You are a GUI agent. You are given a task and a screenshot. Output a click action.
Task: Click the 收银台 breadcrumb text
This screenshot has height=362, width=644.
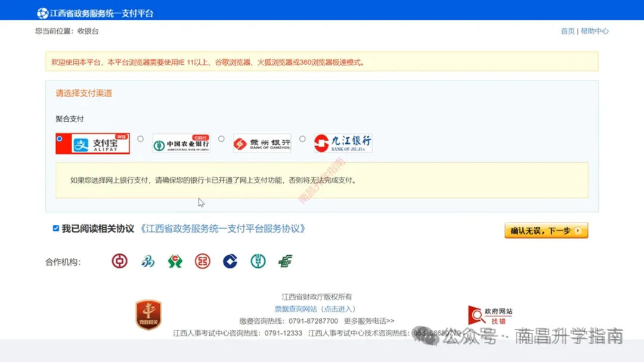click(x=88, y=31)
